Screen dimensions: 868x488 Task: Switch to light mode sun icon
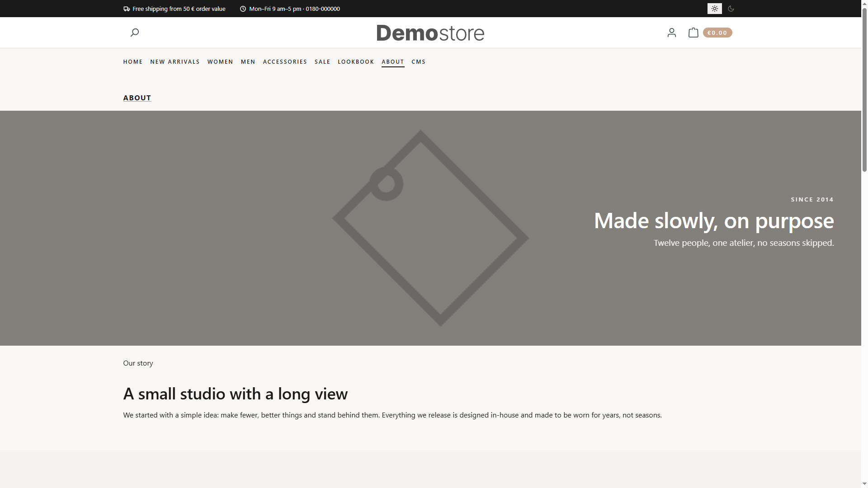tap(714, 9)
